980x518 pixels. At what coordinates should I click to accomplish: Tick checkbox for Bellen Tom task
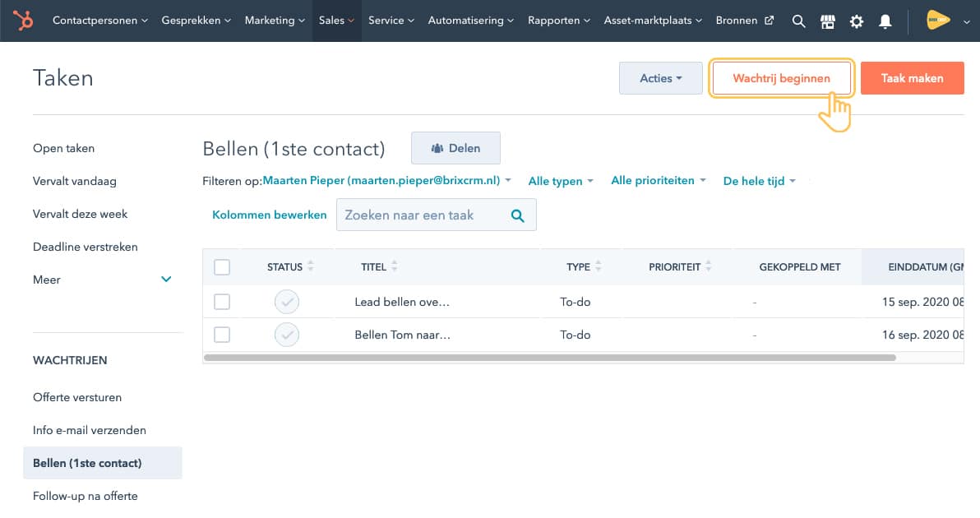pyautogui.click(x=222, y=335)
